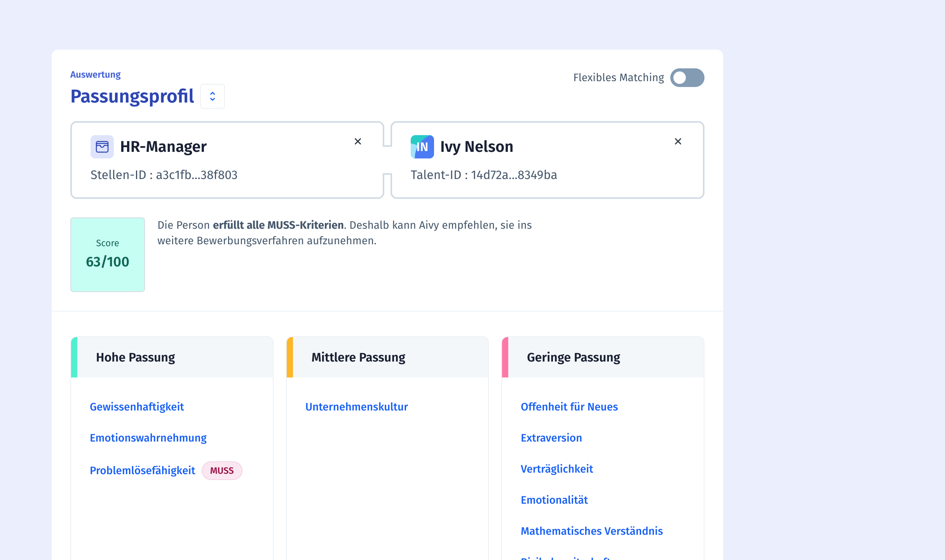Screen dimensions: 945x560
Task: Open the Auswertung section
Action: click(x=95, y=74)
